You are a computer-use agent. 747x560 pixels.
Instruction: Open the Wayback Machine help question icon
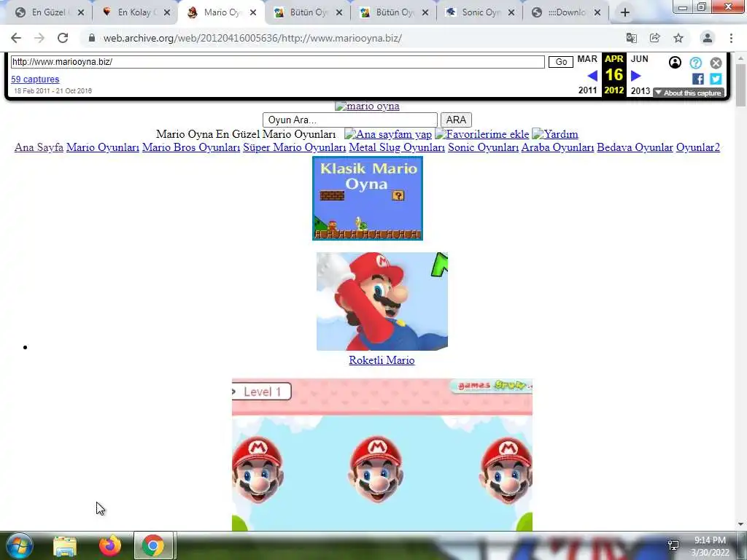695,63
